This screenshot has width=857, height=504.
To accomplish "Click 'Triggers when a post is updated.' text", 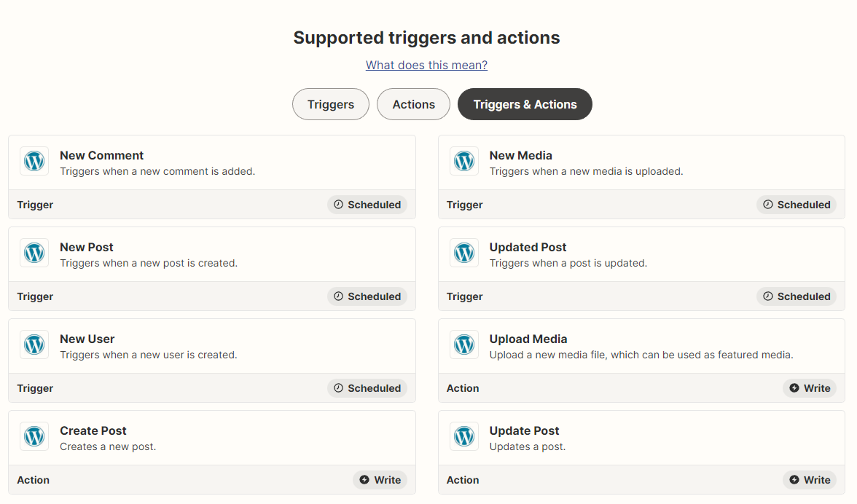I will pyautogui.click(x=568, y=263).
